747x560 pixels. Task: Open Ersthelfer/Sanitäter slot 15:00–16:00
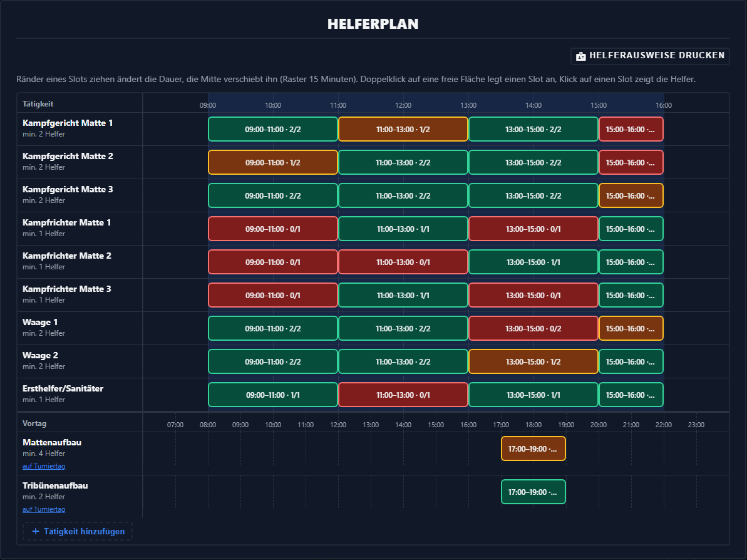tap(631, 395)
